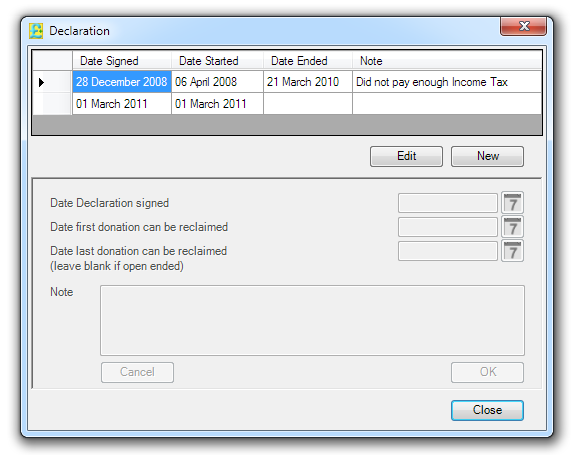The height and width of the screenshot is (455, 575).
Task: Click the Declaration window title icon
Action: (x=36, y=31)
